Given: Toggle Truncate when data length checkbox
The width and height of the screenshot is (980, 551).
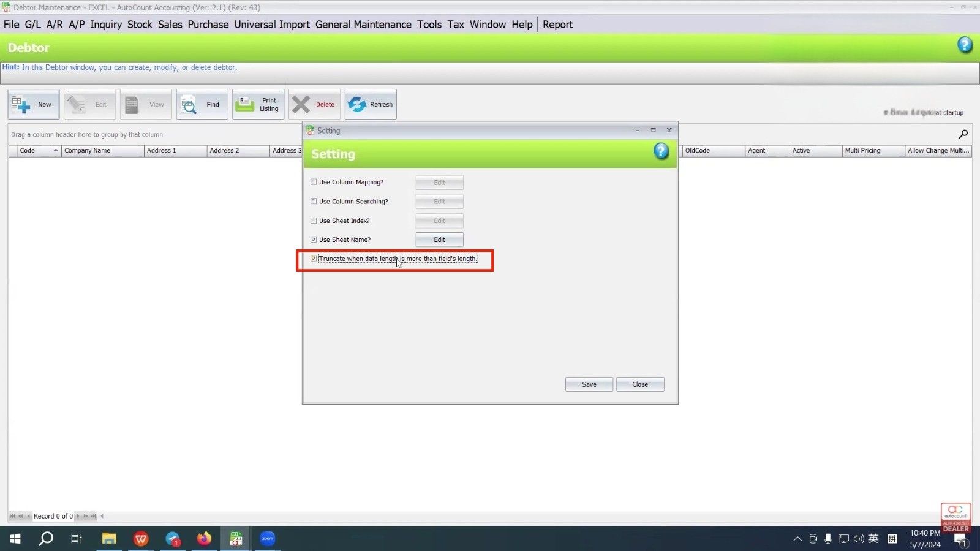Looking at the screenshot, I should (x=314, y=259).
